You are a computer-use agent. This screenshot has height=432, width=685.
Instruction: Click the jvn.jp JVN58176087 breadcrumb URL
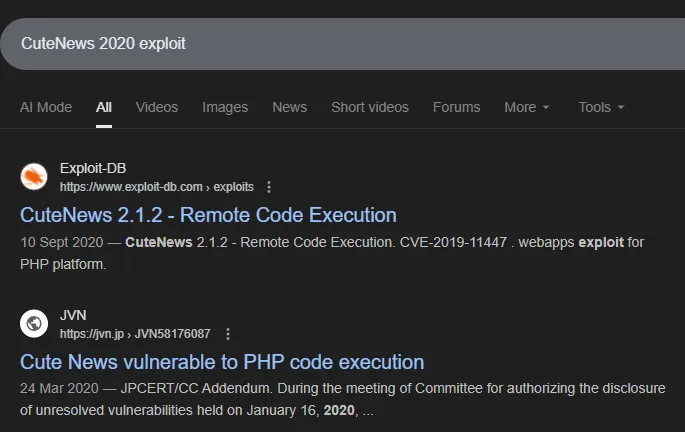pyautogui.click(x=135, y=334)
